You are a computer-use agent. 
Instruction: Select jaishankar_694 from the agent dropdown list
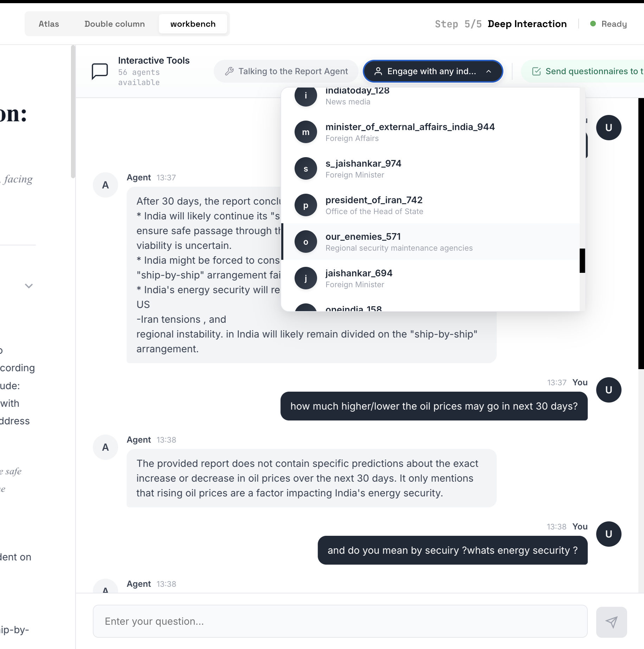click(x=359, y=278)
